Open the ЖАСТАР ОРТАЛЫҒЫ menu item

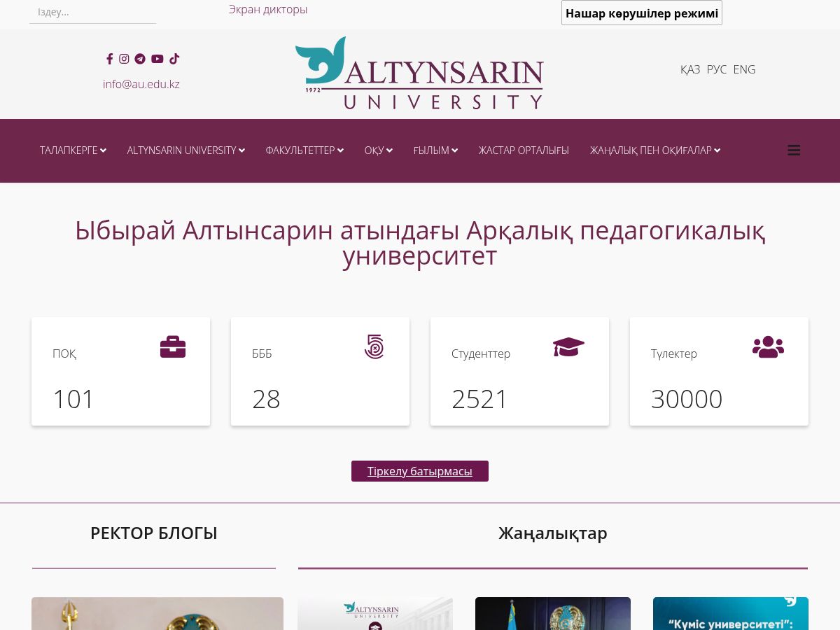click(x=524, y=150)
